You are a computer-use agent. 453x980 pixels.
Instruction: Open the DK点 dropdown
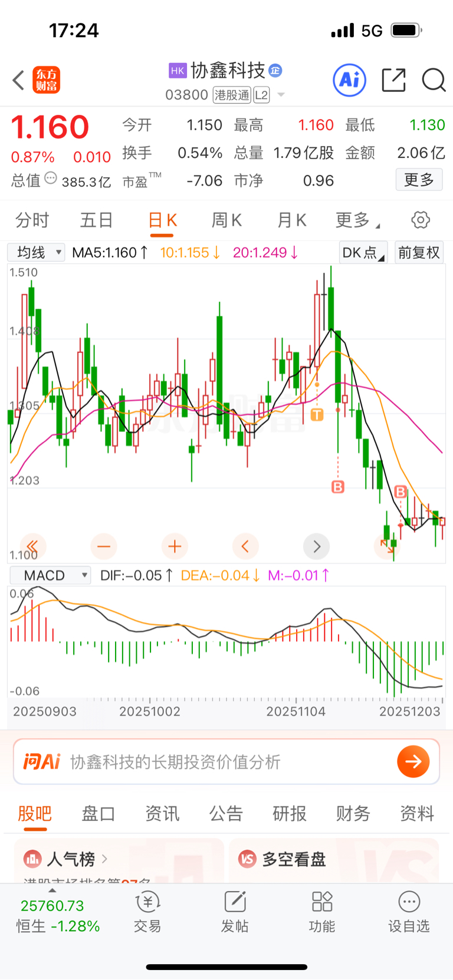(363, 252)
